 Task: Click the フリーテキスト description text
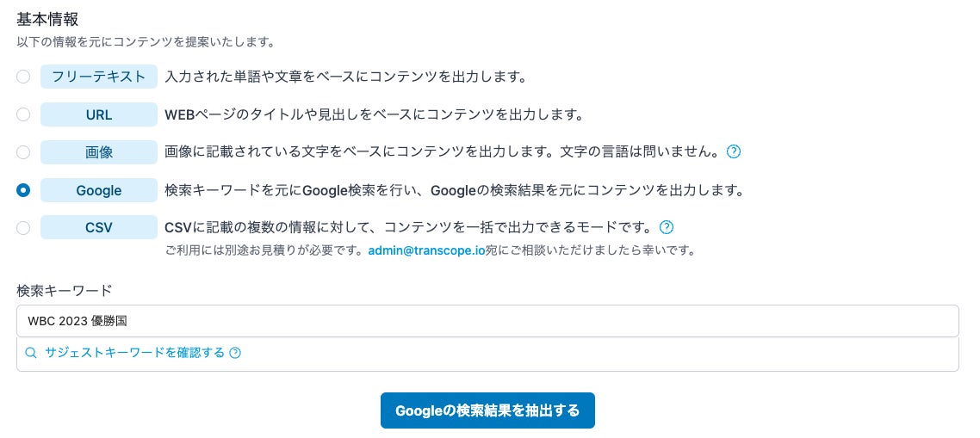point(345,77)
